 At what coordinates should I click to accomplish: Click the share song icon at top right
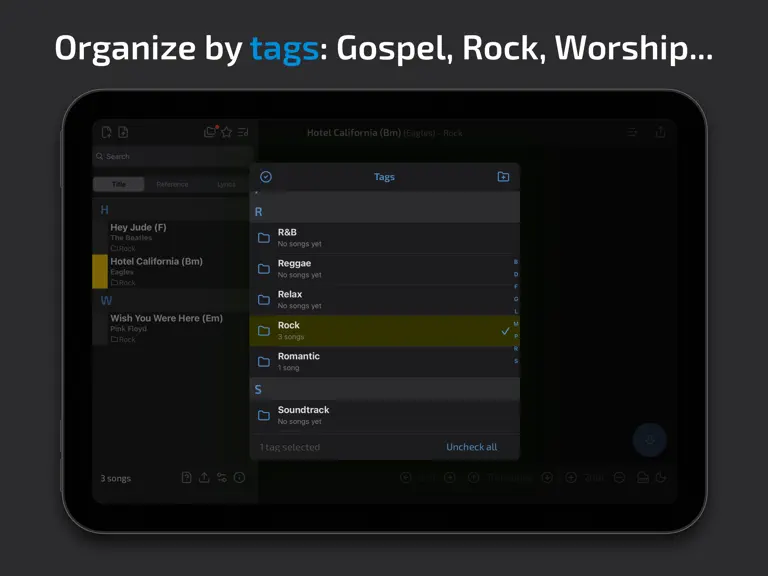coord(660,132)
